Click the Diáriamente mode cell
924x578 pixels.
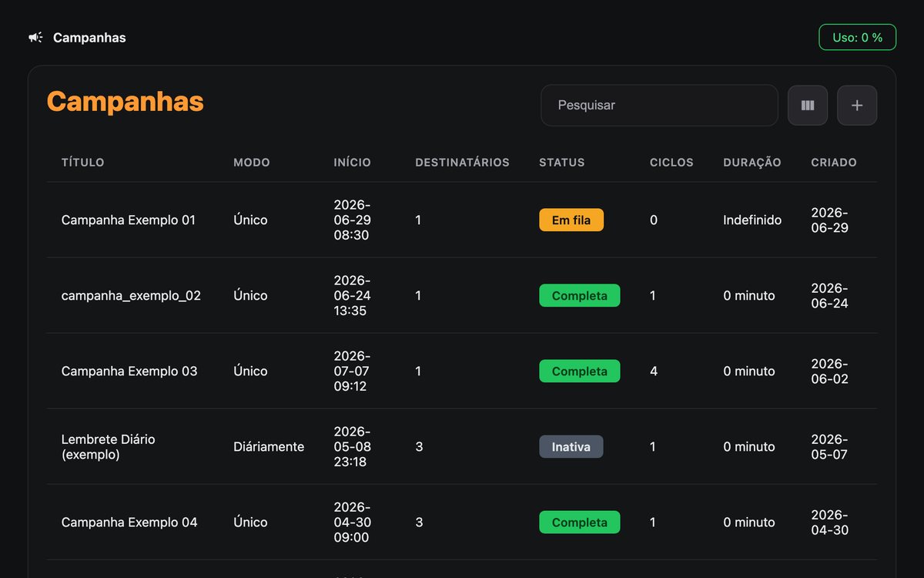[x=269, y=446]
